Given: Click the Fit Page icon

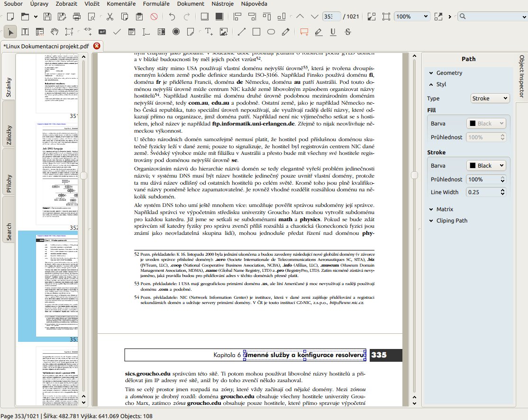Looking at the screenshot, I should (386, 17).
